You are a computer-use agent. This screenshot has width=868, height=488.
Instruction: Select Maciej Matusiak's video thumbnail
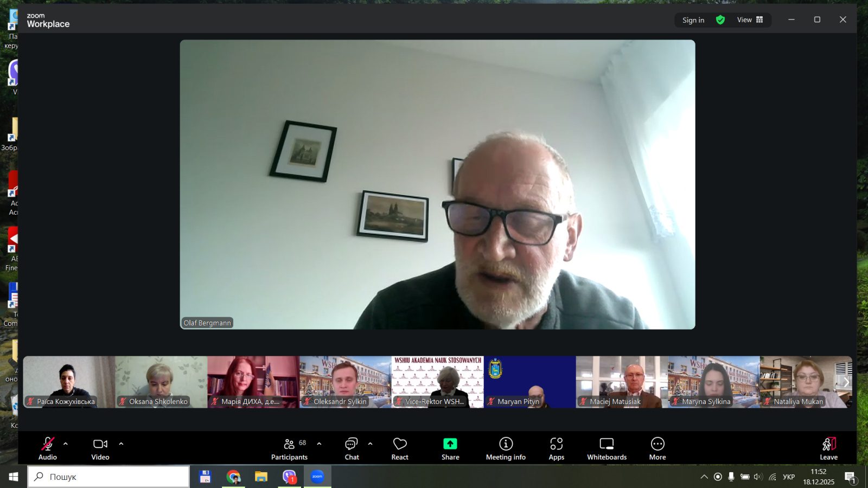tap(621, 382)
